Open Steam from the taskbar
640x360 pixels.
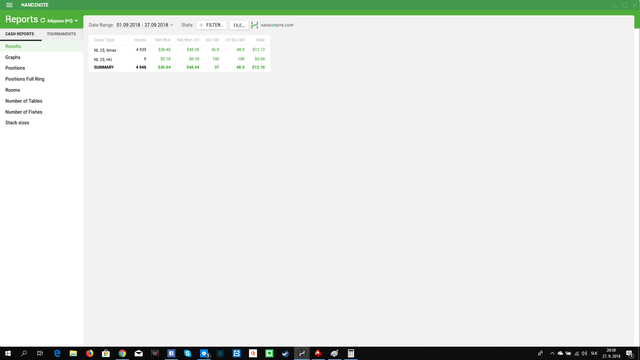coord(285,353)
